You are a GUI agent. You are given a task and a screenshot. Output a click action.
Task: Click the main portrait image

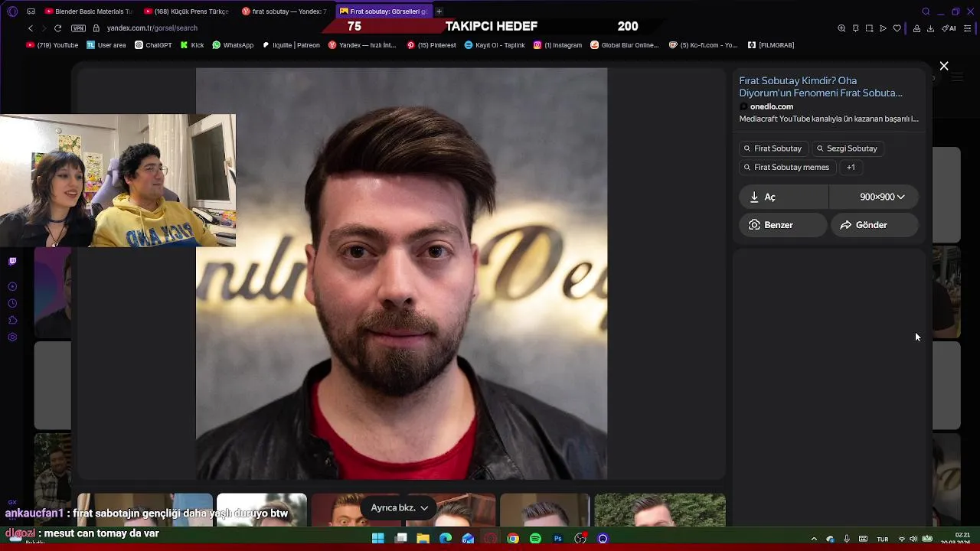401,273
